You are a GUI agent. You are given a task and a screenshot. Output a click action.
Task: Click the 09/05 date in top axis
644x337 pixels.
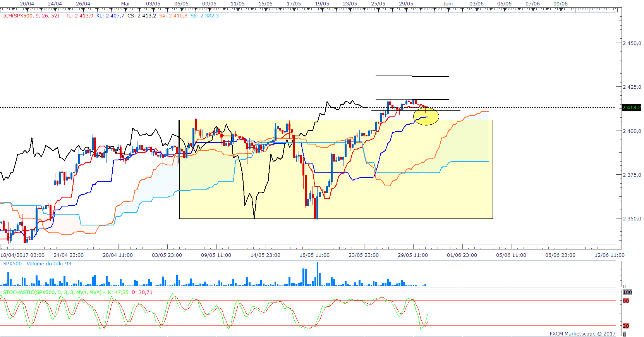(209, 4)
